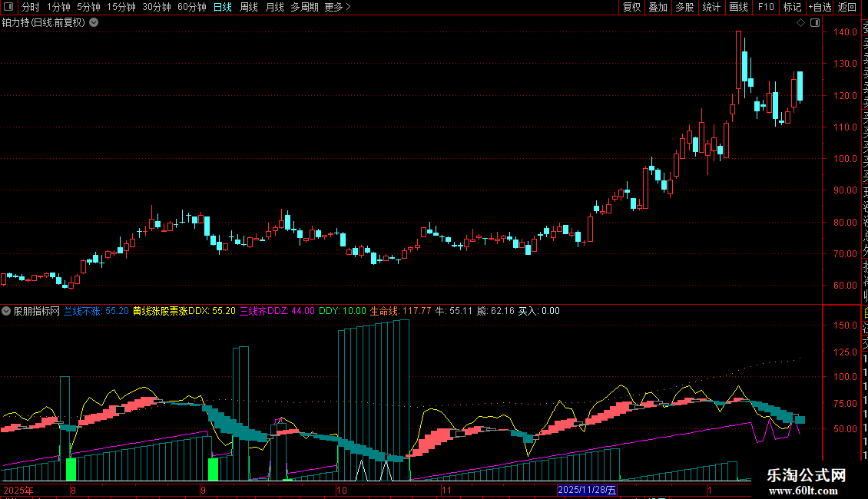Click 返回 to go back
This screenshot has height=499, width=868.
coord(847,7)
